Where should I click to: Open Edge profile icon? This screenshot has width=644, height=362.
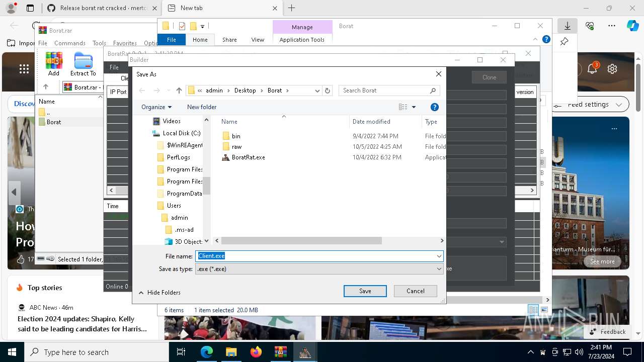[11, 8]
